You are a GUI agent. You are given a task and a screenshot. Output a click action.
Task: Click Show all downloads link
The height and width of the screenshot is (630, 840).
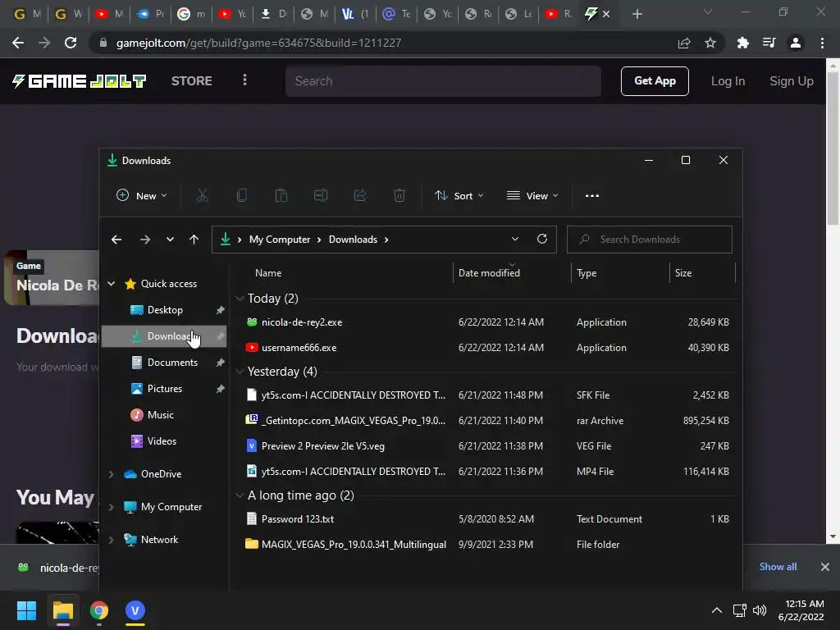[778, 566]
